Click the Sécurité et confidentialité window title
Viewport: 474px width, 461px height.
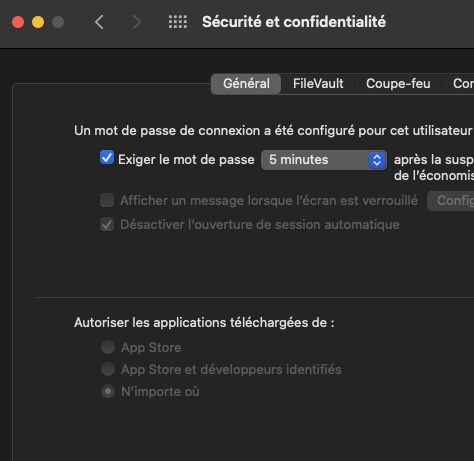coord(294,22)
